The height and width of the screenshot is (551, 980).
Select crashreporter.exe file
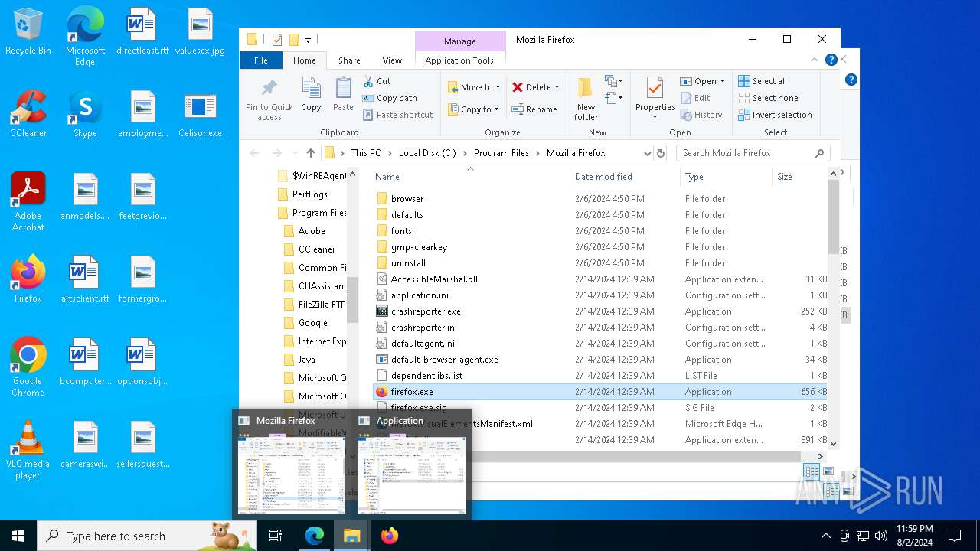tap(426, 311)
